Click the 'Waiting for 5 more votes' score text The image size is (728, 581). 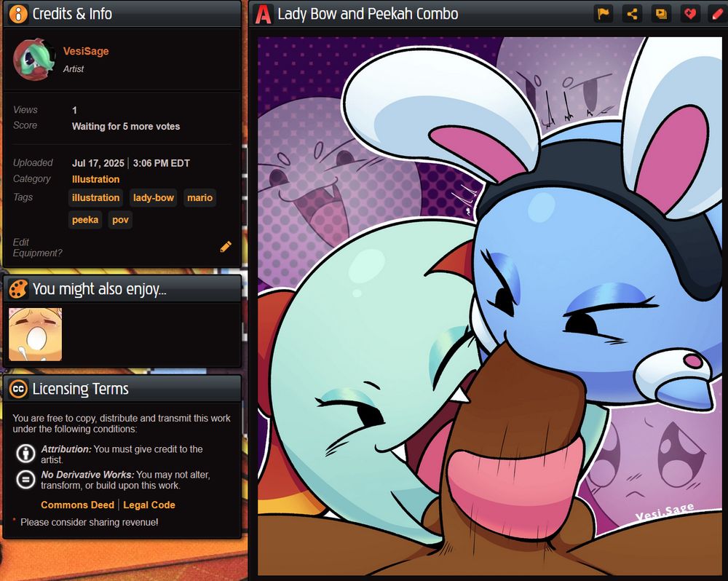pyautogui.click(x=126, y=127)
